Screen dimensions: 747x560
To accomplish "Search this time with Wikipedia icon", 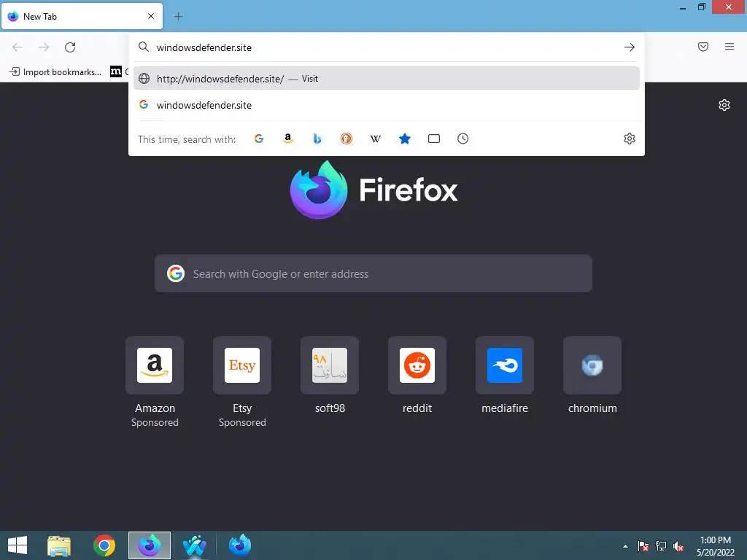I will tap(376, 139).
